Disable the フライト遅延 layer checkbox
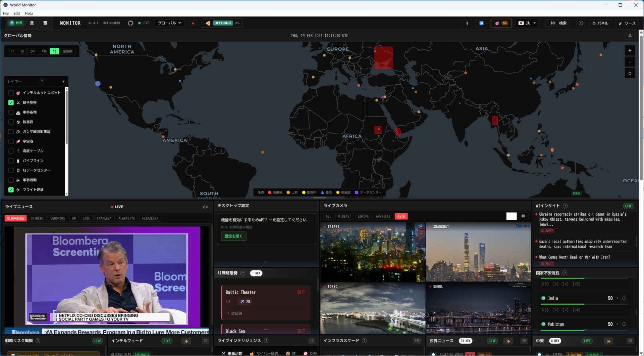Screen dimensions: 644x356 click(x=11, y=190)
